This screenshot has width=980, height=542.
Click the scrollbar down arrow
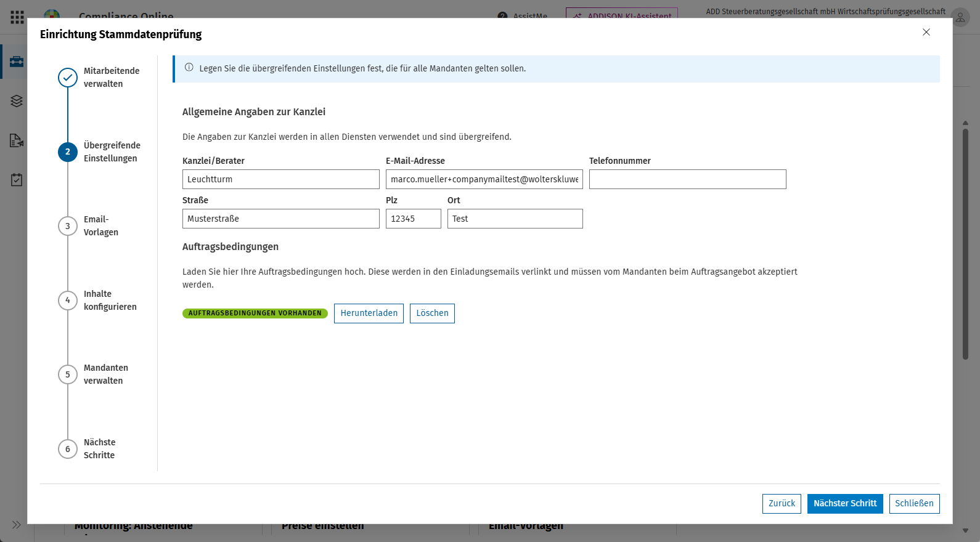coord(965,530)
